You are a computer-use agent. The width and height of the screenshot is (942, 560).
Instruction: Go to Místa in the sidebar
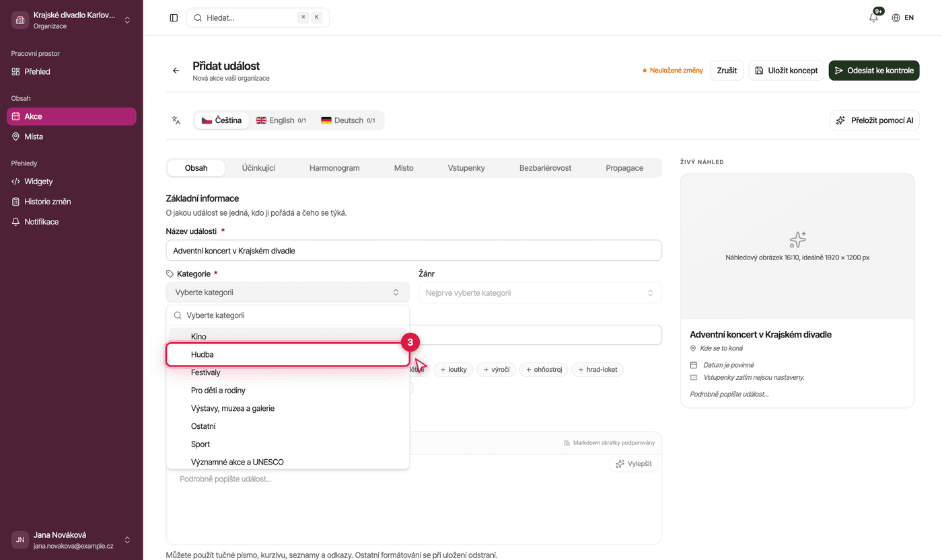click(71, 136)
